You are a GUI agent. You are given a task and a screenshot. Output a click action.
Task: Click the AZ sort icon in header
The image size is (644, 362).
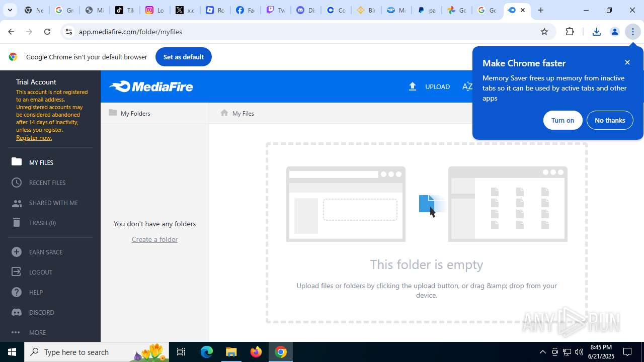click(467, 86)
